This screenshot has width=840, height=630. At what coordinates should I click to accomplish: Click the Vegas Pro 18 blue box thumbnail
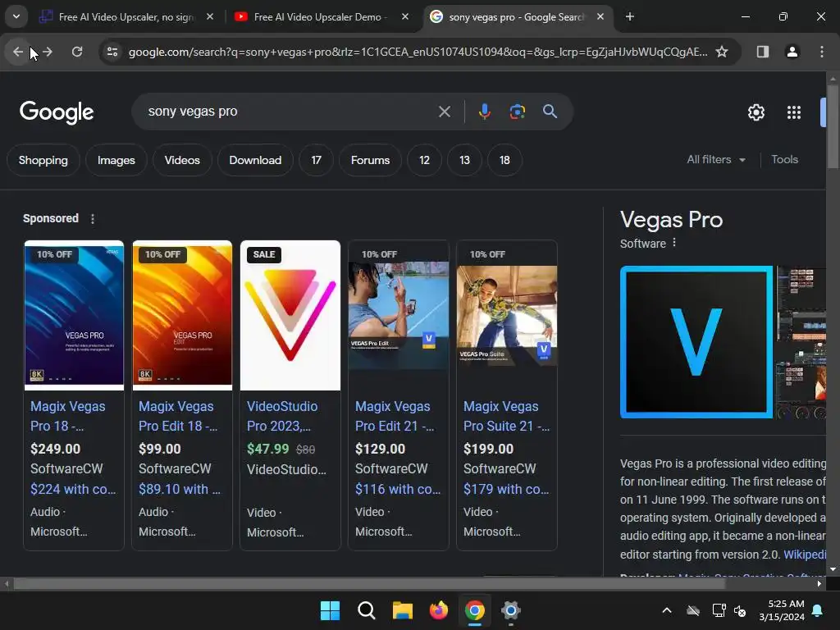tap(74, 316)
